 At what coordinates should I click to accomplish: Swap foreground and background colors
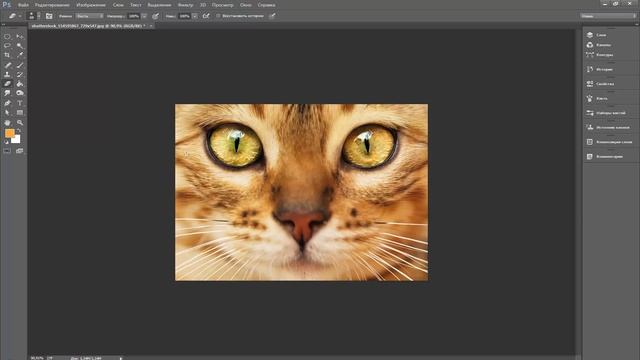click(19, 131)
